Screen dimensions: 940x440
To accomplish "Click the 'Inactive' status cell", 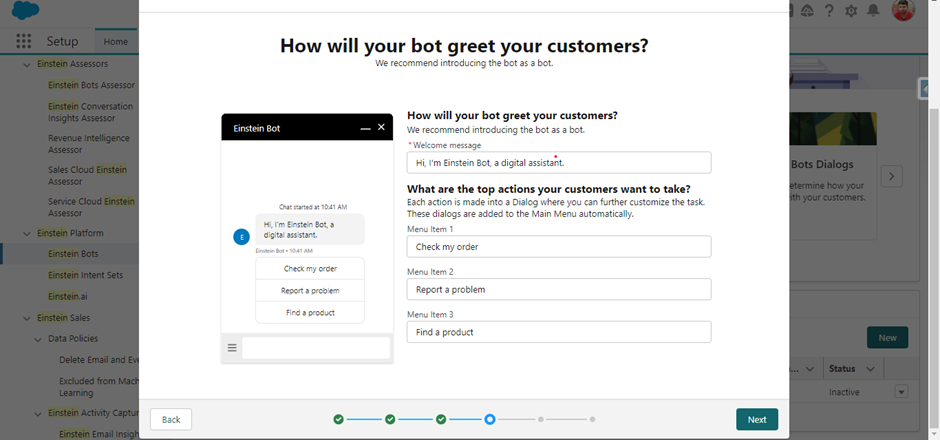I will (x=844, y=392).
